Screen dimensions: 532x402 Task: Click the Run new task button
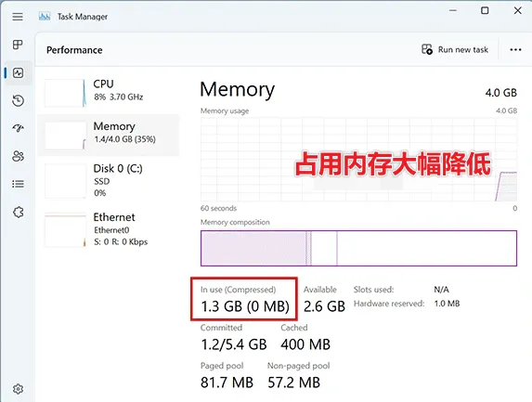click(455, 49)
